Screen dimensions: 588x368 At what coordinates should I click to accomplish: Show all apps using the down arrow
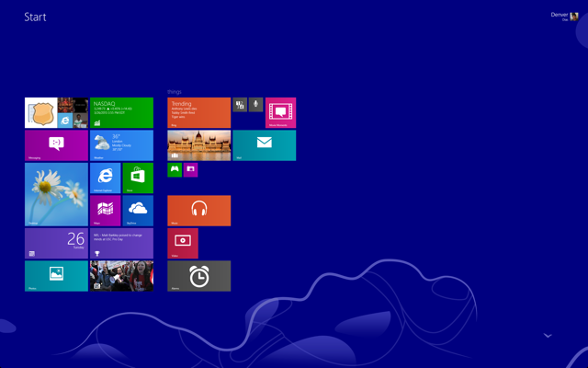(x=548, y=336)
